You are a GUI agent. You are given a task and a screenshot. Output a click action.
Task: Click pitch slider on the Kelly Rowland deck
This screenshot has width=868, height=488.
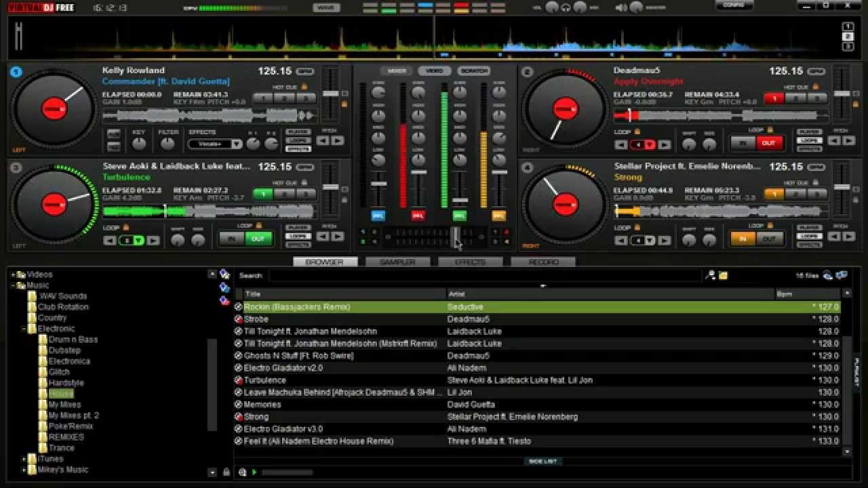coord(330,94)
